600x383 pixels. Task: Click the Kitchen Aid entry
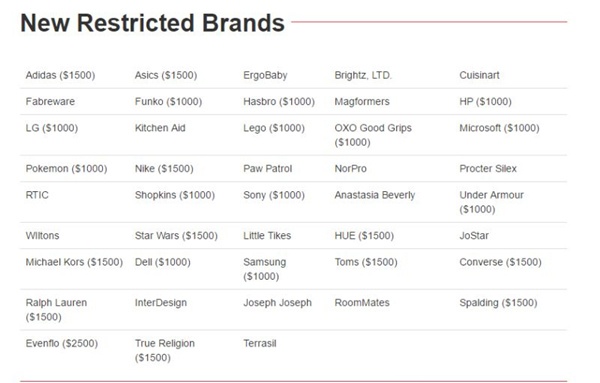click(x=160, y=128)
